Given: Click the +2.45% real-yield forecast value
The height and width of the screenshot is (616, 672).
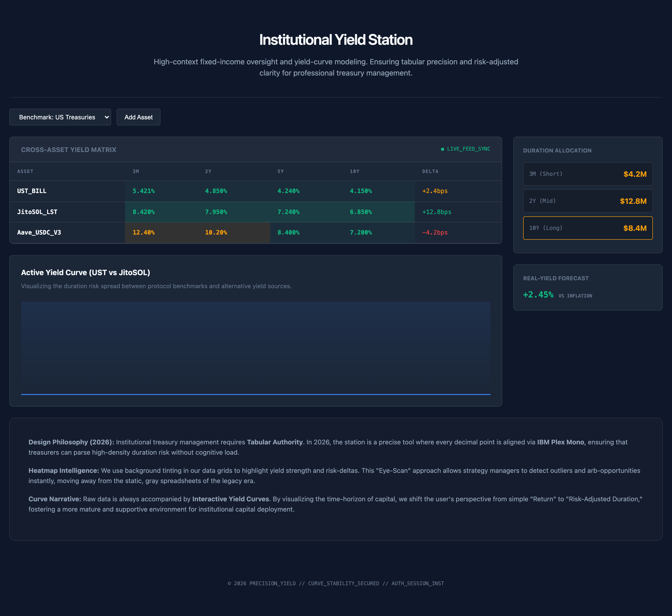Looking at the screenshot, I should 538,295.
